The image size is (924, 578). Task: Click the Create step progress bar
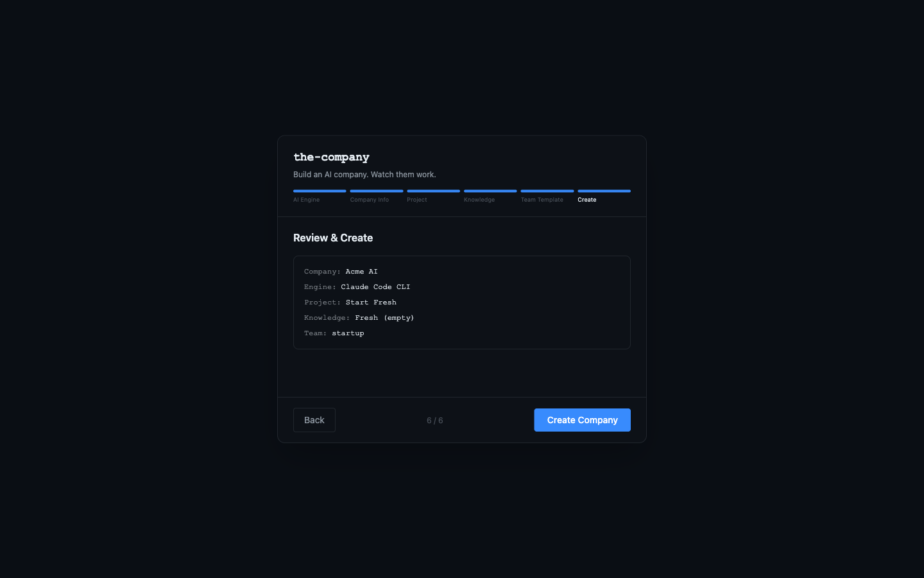[x=604, y=191]
